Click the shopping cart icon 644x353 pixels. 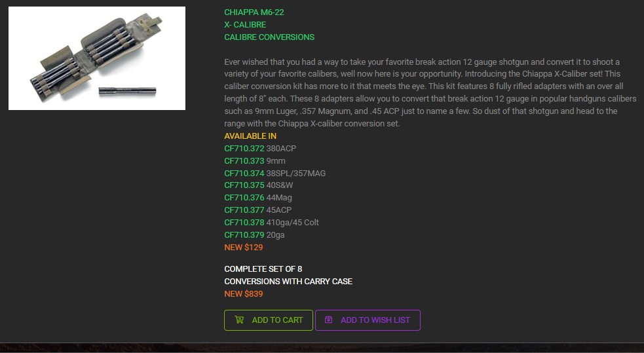pyautogui.click(x=239, y=320)
